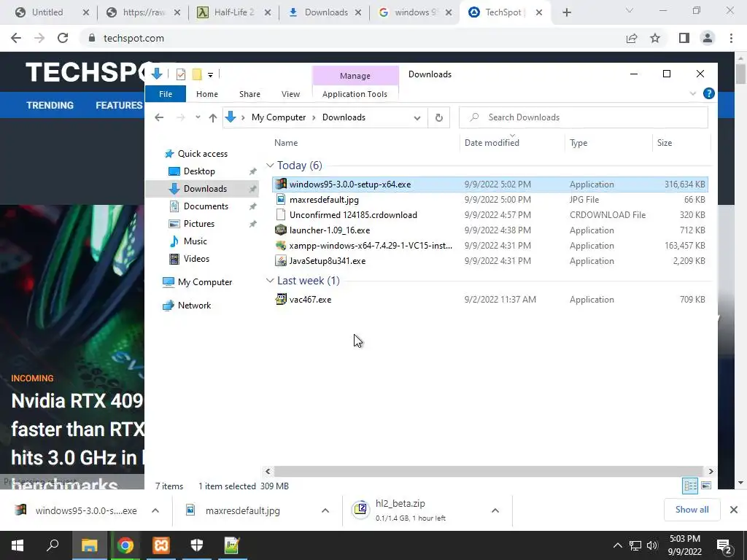Screen dimensions: 747x560
Task: Reload the TechSpot page in Chrome
Action: (x=63, y=38)
